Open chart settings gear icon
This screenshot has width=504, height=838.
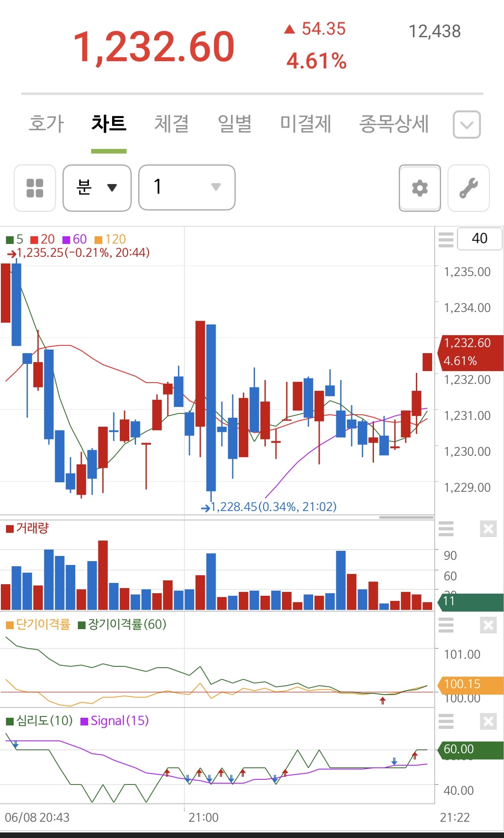[x=420, y=188]
